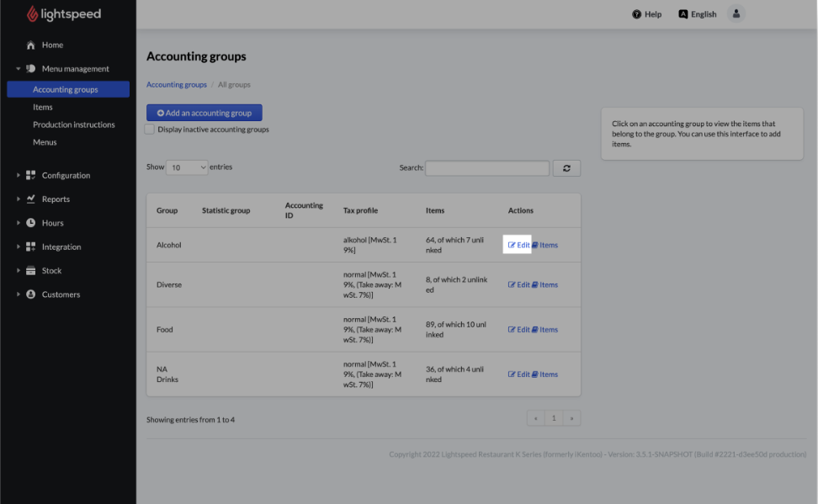Screen dimensions: 818x504
Task: Click the English language selector icon
Action: (x=683, y=14)
